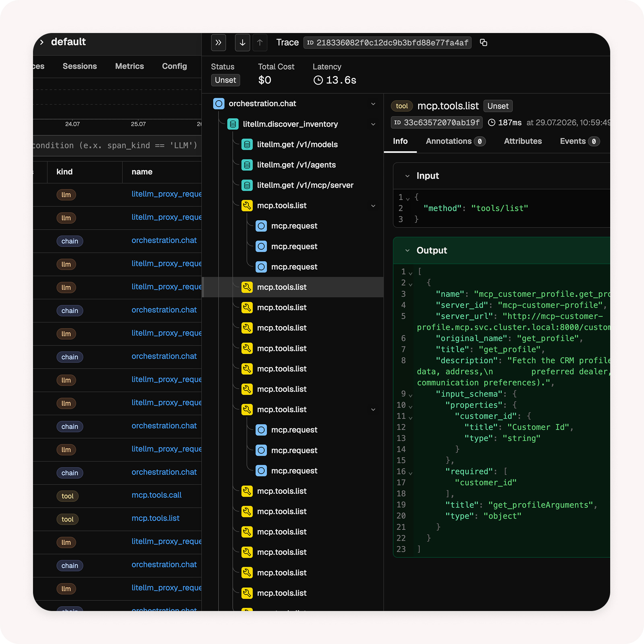The image size is (644, 644).
Task: Click the tool badge in mcp.tools.call row
Action: coord(68,496)
